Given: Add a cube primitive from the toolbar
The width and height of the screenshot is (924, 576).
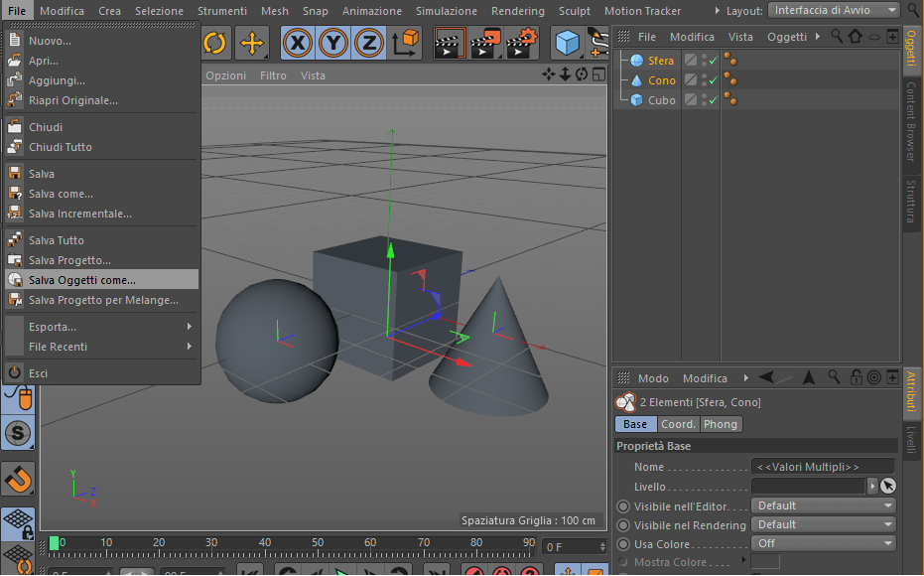Looking at the screenshot, I should 568,43.
